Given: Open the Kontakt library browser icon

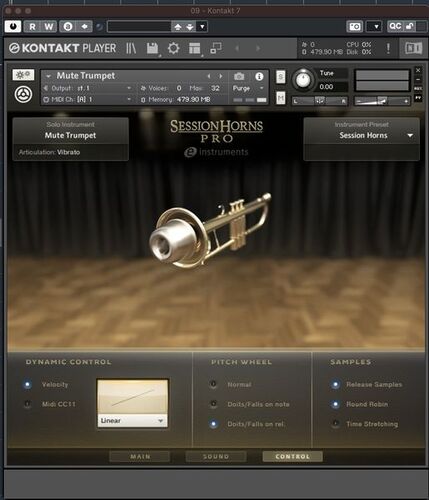Looking at the screenshot, I should (131, 48).
